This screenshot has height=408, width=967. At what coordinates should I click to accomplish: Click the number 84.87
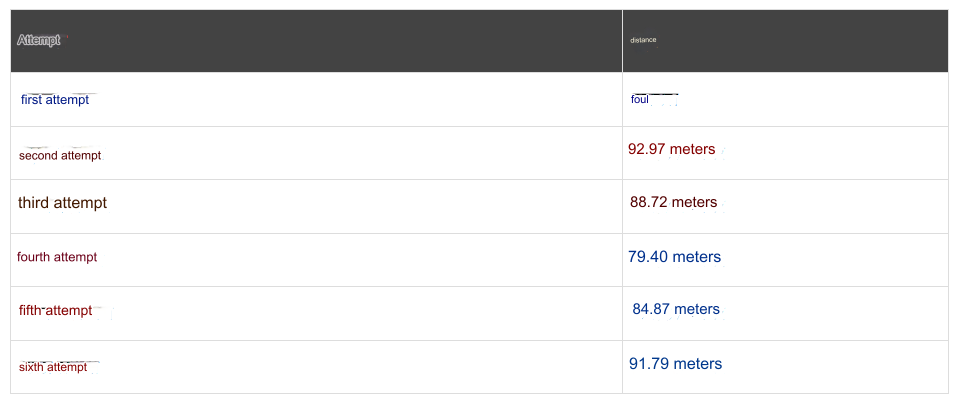tap(651, 309)
